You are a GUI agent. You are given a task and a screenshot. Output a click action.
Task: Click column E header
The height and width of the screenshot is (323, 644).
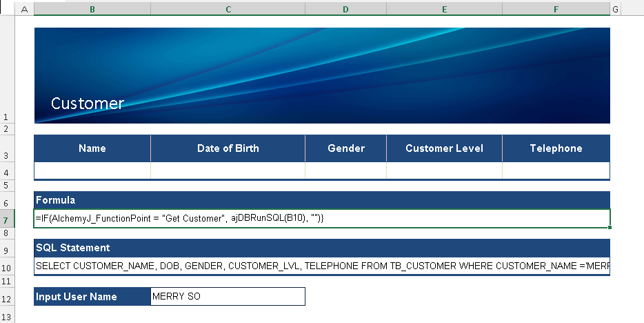coord(444,9)
